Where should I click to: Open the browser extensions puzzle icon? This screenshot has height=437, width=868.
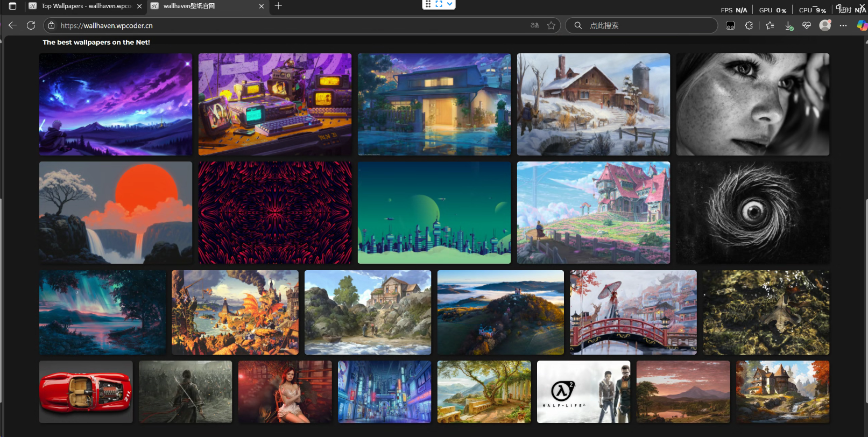tap(749, 25)
